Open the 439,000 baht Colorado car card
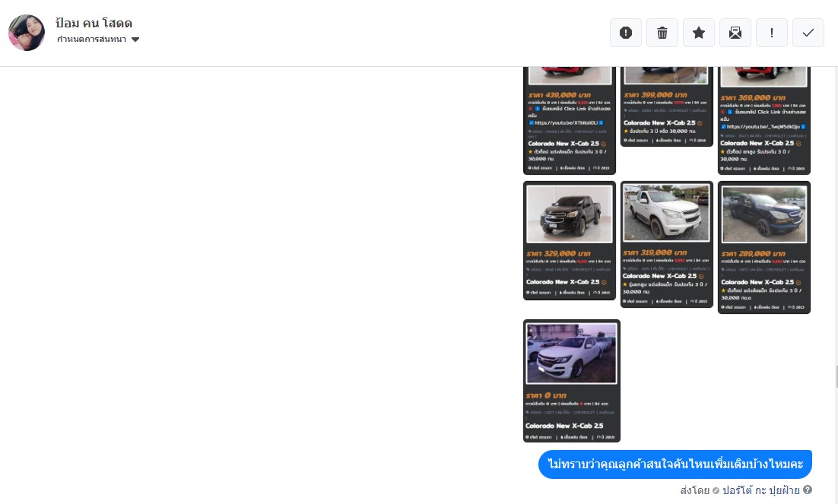Screen dimensions: 838x504 pos(569,120)
